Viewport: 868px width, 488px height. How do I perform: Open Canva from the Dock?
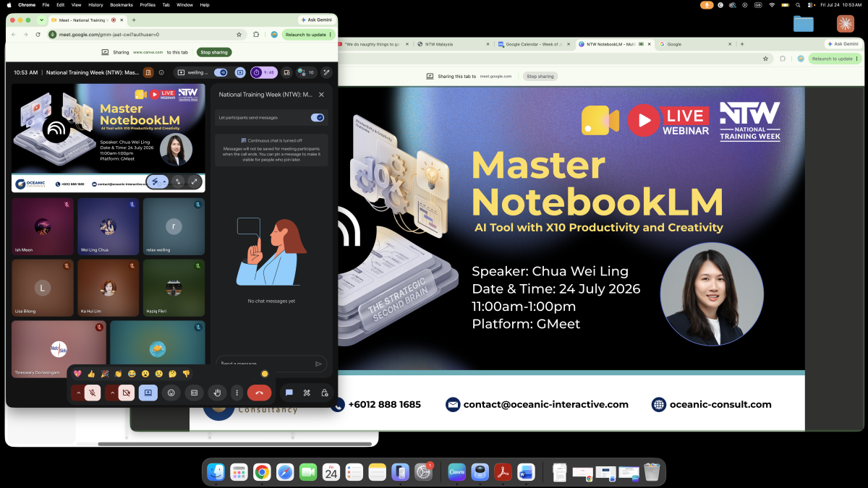[x=456, y=472]
